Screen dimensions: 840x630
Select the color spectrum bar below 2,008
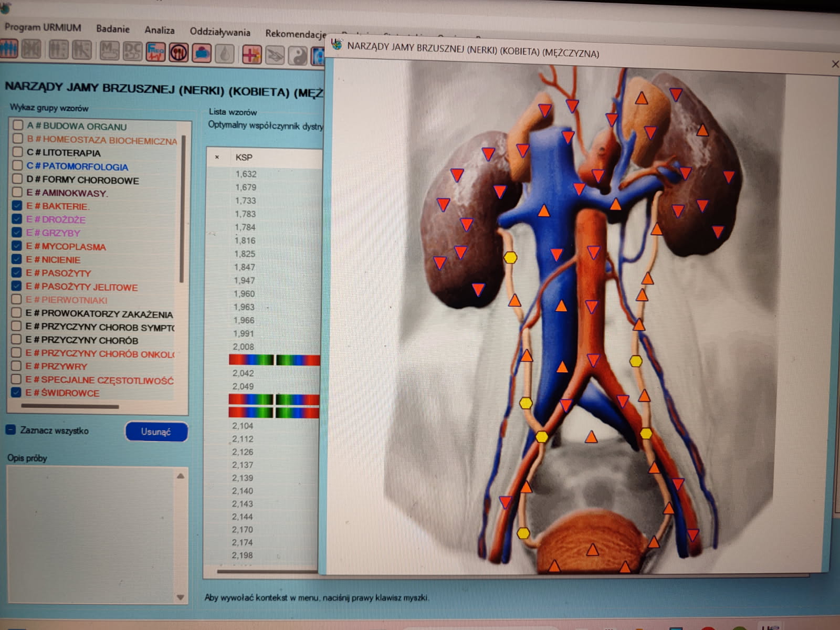click(x=274, y=360)
